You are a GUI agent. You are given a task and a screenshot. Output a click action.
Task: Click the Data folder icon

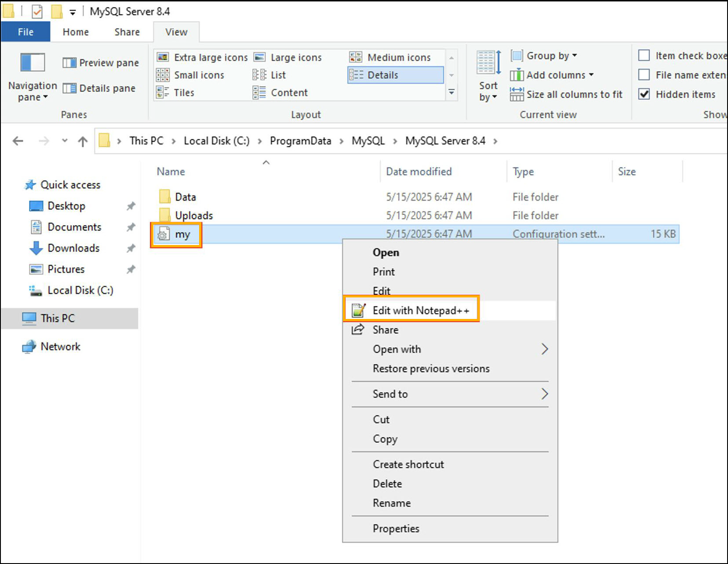[x=164, y=196]
